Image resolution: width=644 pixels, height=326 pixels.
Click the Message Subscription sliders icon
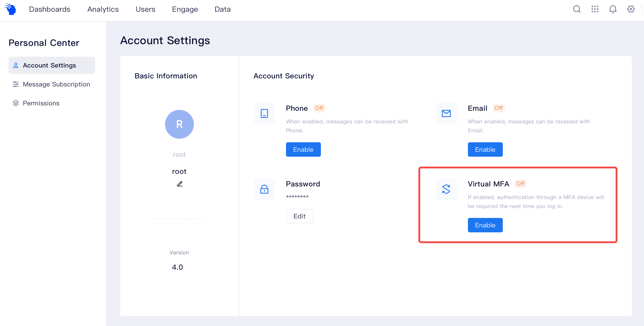pyautogui.click(x=16, y=84)
